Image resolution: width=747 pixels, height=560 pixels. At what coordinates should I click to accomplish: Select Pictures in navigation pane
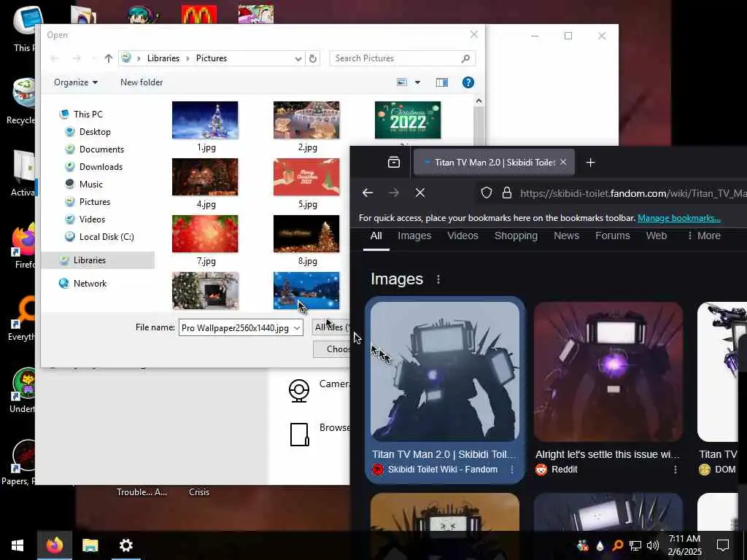94,202
